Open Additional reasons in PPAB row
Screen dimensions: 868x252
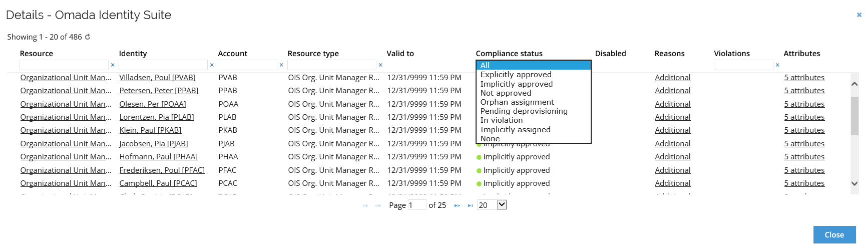click(x=673, y=91)
